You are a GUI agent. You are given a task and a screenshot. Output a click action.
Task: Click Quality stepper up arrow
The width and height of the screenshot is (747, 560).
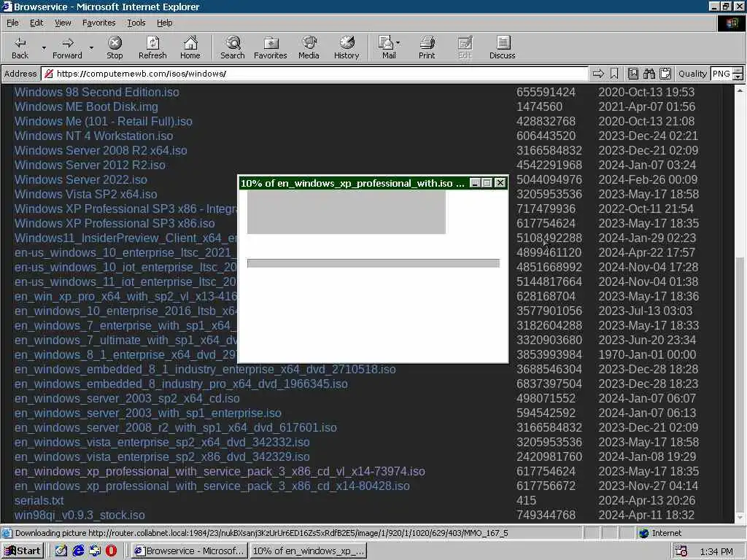pos(738,71)
